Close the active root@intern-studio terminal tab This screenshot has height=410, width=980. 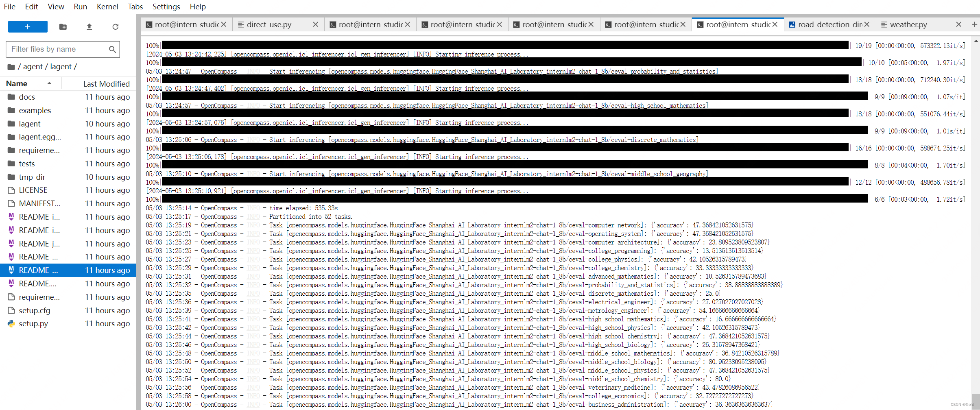(775, 24)
